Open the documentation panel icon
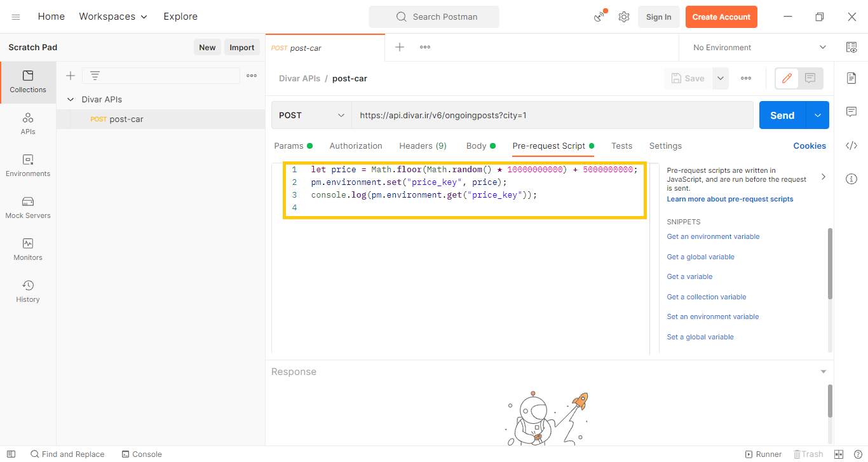868x462 pixels. [851, 78]
